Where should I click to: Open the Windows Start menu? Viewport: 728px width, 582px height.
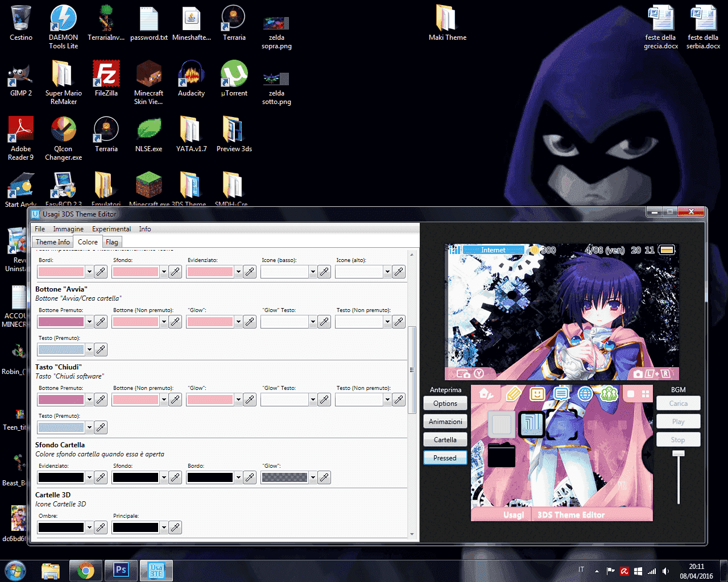click(x=15, y=570)
